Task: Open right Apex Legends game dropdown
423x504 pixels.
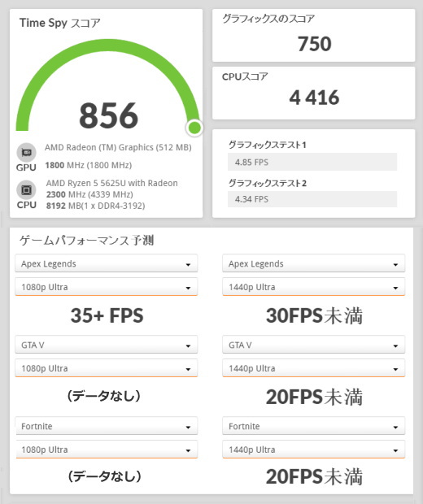Action: tap(314, 263)
